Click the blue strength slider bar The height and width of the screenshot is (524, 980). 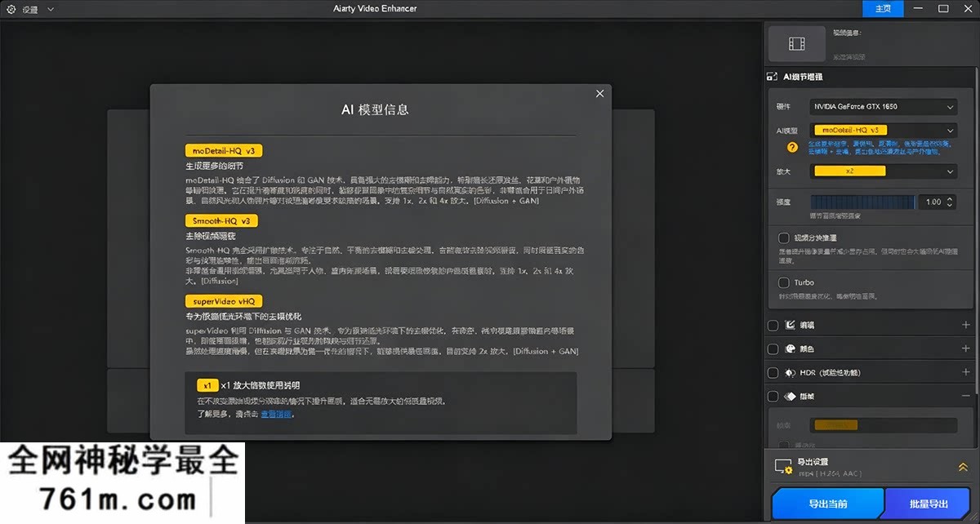(862, 202)
